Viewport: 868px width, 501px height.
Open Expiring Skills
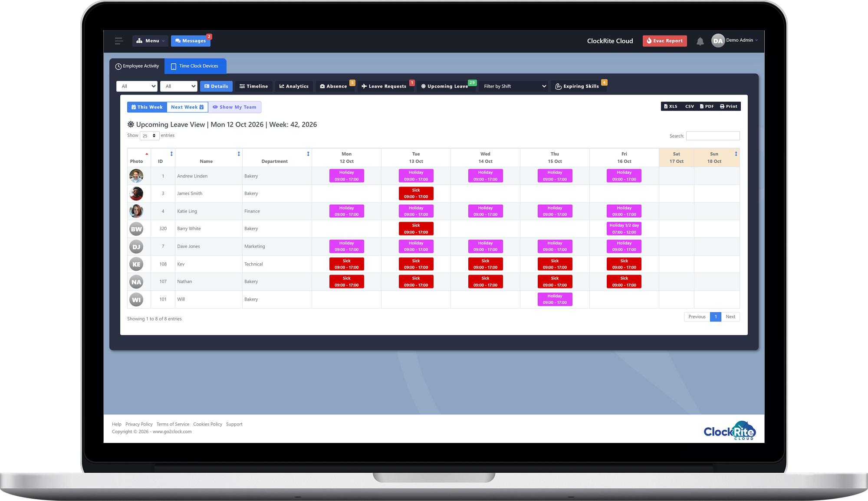pos(577,86)
